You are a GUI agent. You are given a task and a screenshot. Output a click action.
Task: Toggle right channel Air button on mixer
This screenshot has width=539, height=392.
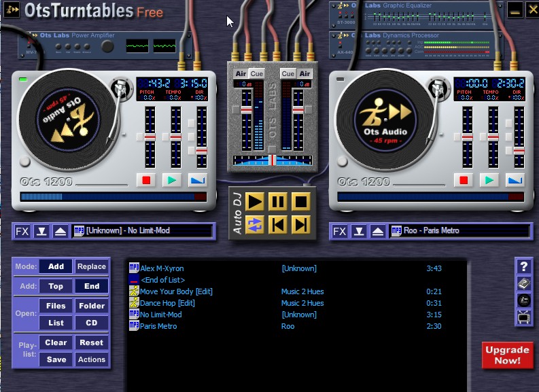pyautogui.click(x=305, y=73)
